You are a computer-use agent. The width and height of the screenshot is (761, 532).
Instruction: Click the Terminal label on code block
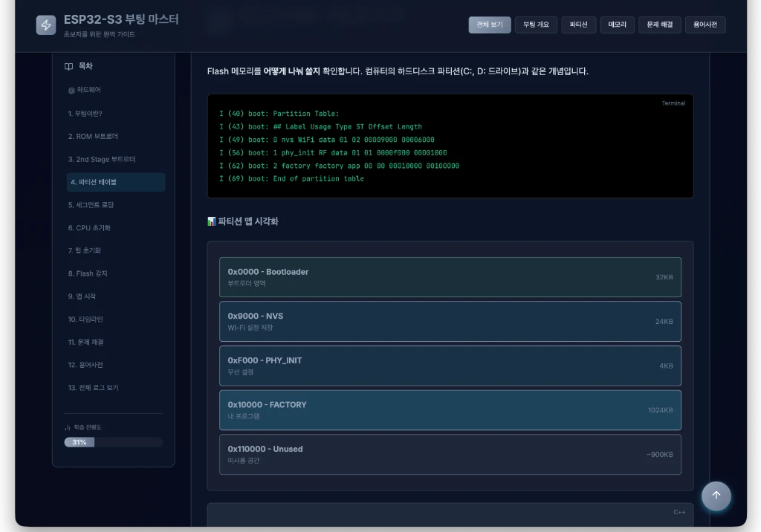(x=673, y=103)
